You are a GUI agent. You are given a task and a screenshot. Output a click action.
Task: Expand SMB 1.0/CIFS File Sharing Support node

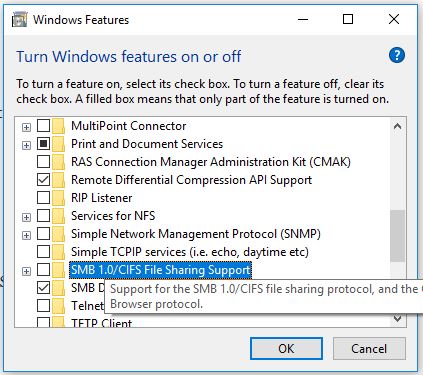(x=26, y=271)
